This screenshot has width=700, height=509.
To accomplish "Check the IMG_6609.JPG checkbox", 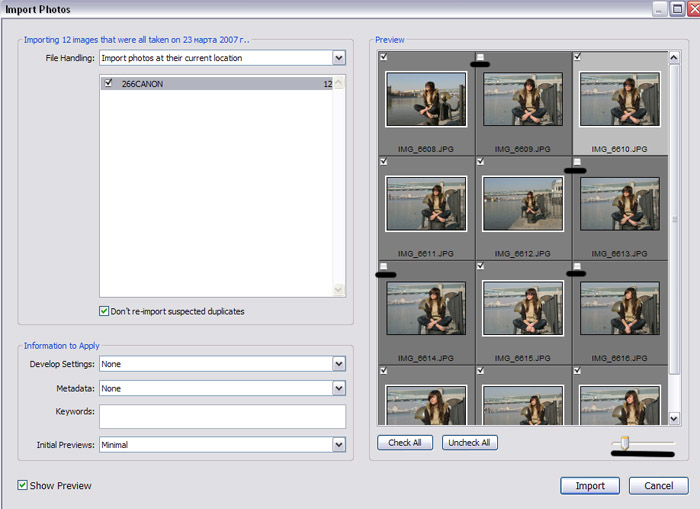I will (x=480, y=57).
